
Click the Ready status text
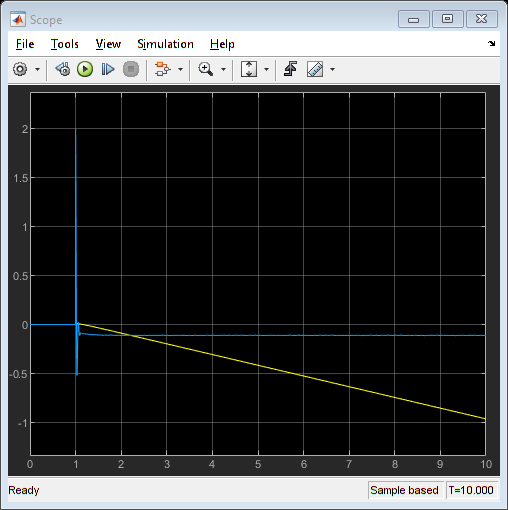tap(24, 490)
